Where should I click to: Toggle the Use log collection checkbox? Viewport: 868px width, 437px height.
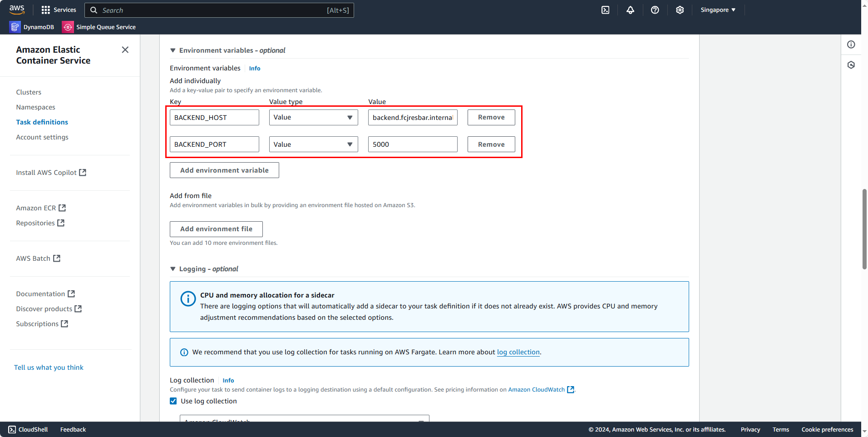coord(173,401)
